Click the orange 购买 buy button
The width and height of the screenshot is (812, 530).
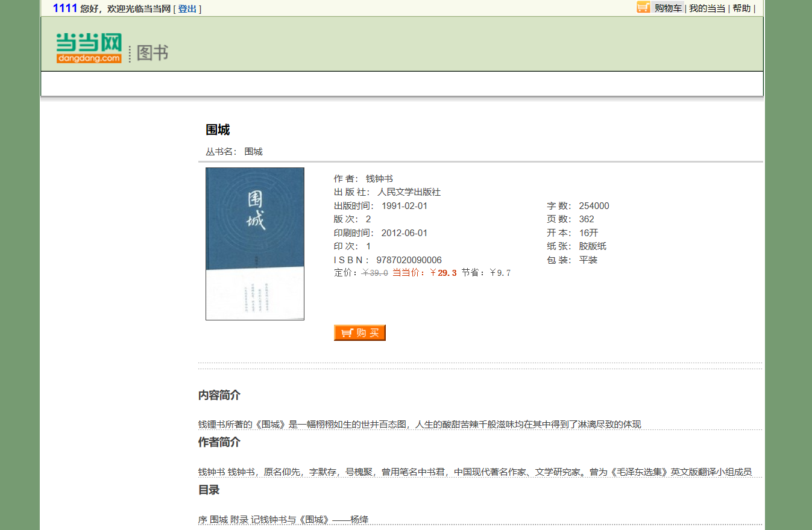359,333
